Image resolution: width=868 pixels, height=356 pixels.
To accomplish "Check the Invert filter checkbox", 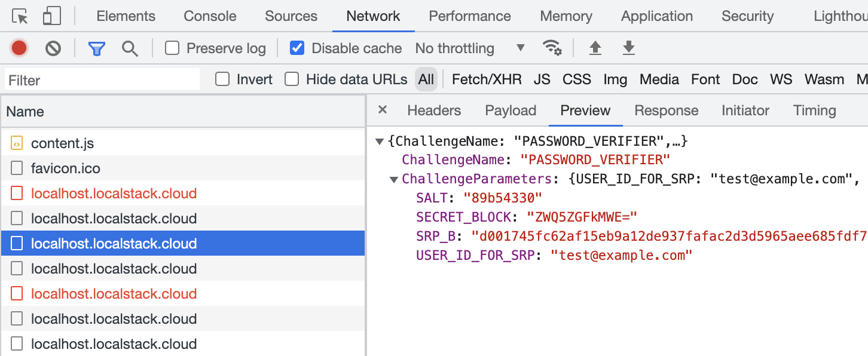I will click(222, 78).
